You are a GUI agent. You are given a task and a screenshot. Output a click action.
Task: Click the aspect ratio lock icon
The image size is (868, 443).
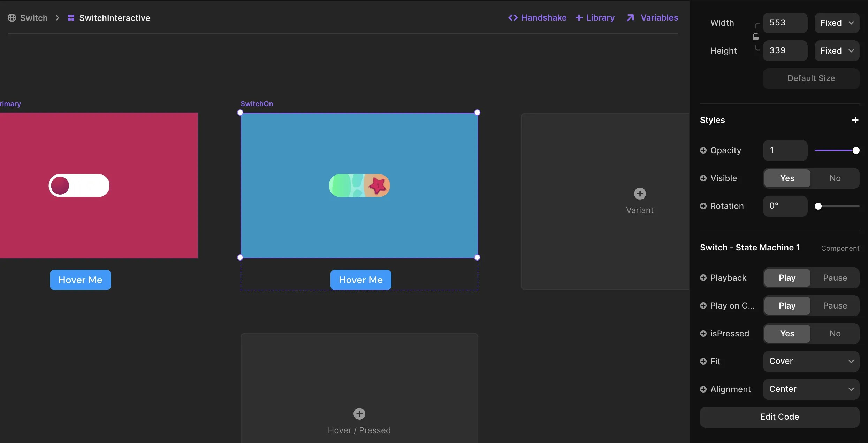pos(755,37)
